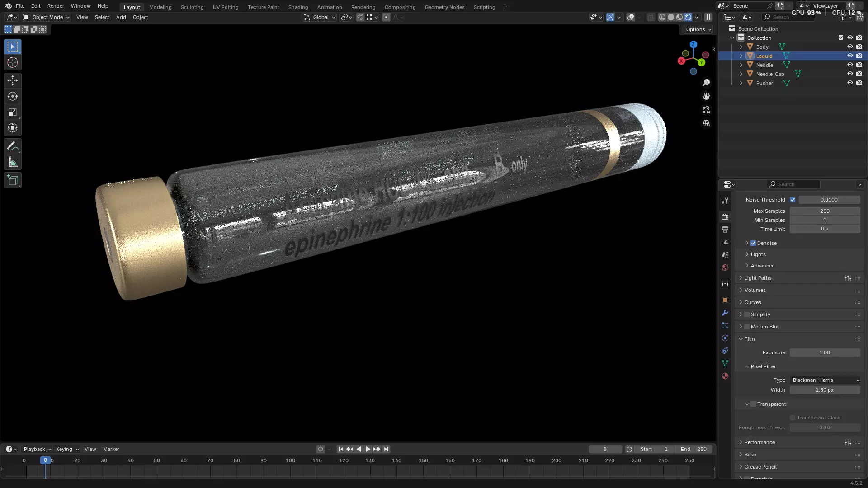Activate the Move tool
Screen dimensions: 868x488
tap(13, 80)
